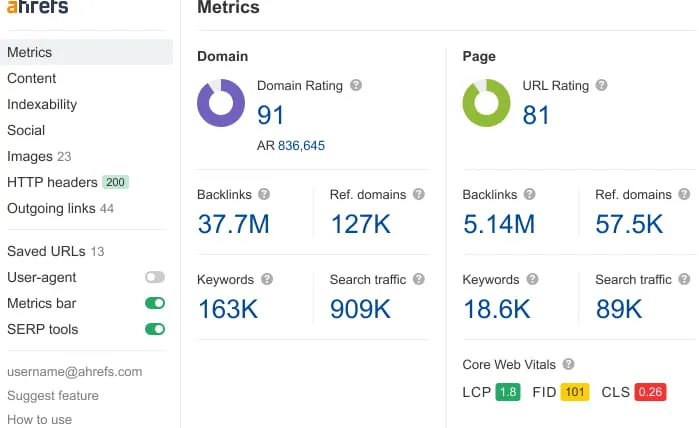Screen dimensions: 699x428
Task: Disable the Metrics bar toggle
Action: pos(155,303)
